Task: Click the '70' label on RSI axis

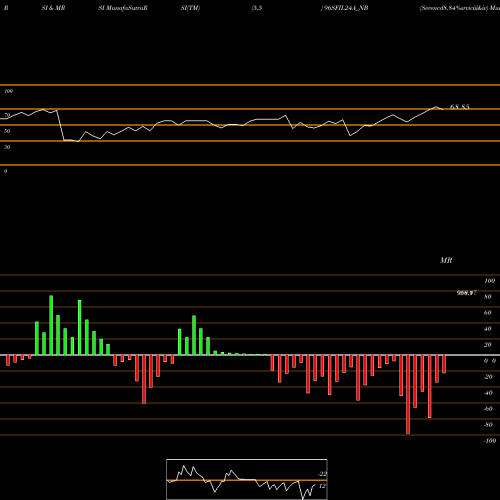Action: (x=7, y=115)
